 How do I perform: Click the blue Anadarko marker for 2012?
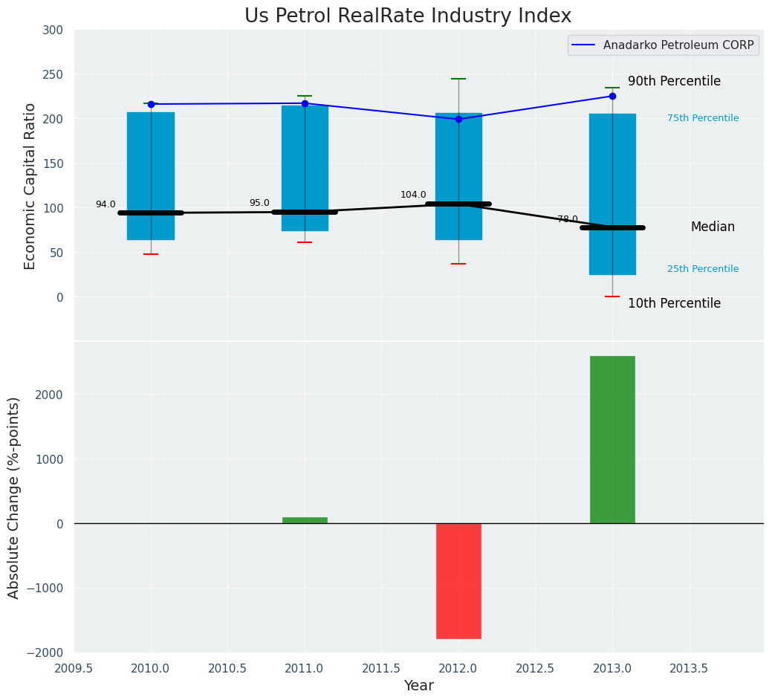tap(458, 119)
